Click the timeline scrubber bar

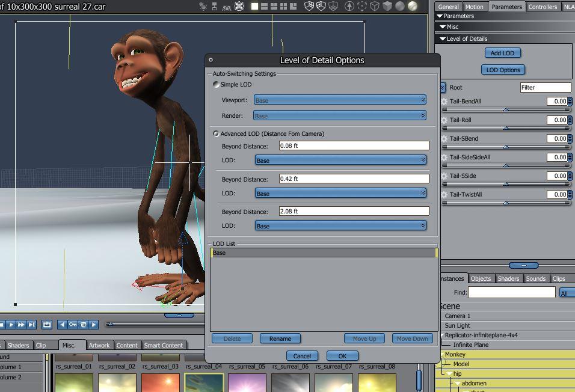(155, 324)
